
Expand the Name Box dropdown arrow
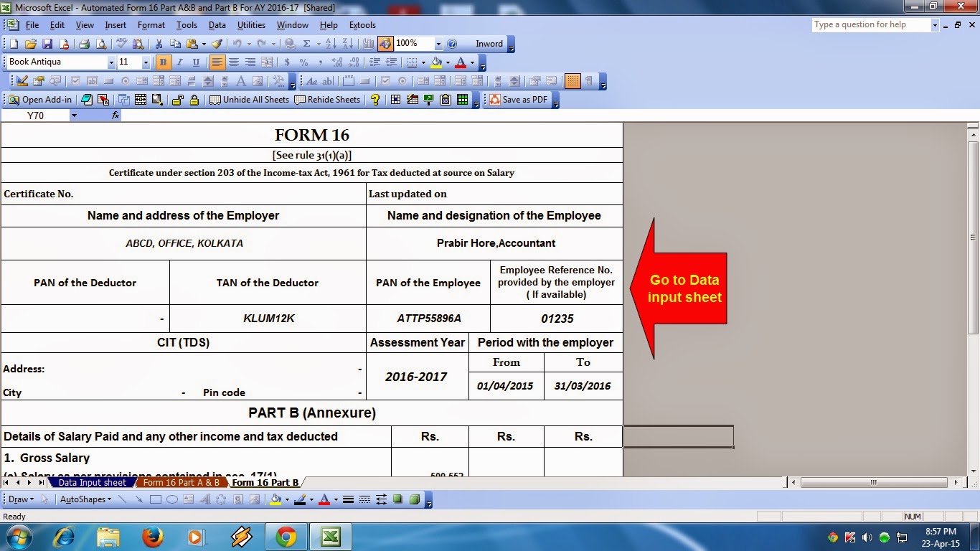pos(74,116)
